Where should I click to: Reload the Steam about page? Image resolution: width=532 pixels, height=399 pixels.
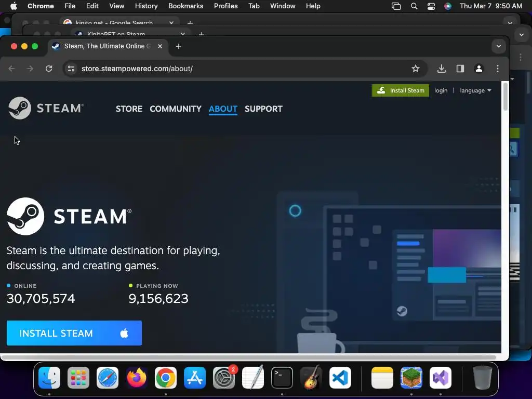49,69
